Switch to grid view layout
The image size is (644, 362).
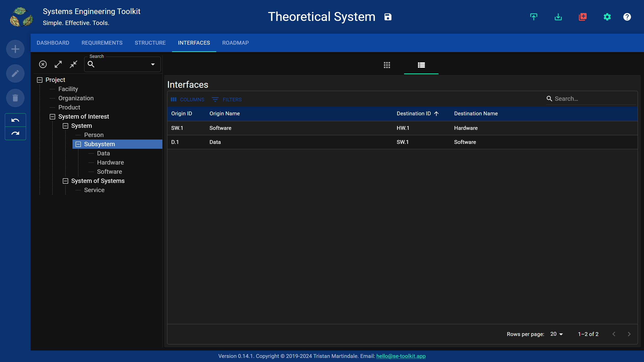[387, 65]
